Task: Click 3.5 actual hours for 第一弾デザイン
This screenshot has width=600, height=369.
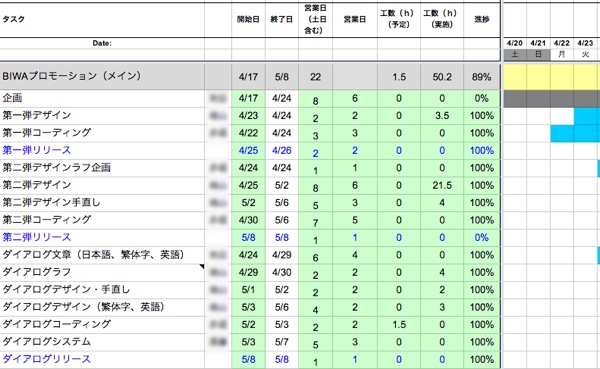Action: tap(442, 116)
